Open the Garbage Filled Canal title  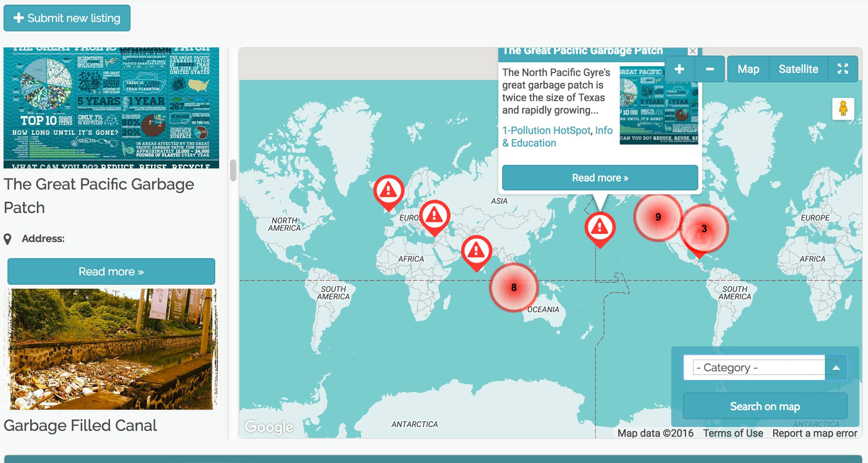[x=80, y=425]
